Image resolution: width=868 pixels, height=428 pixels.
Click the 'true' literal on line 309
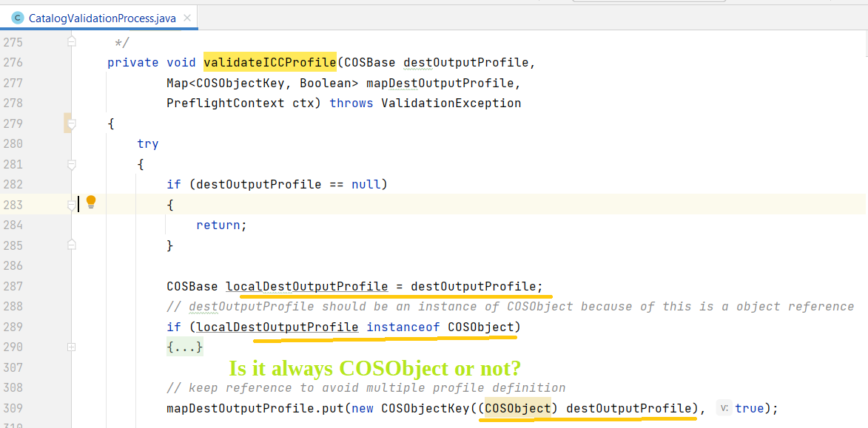[x=749, y=409]
